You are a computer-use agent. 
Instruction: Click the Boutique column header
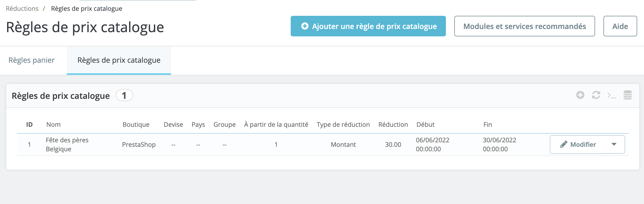click(x=136, y=124)
